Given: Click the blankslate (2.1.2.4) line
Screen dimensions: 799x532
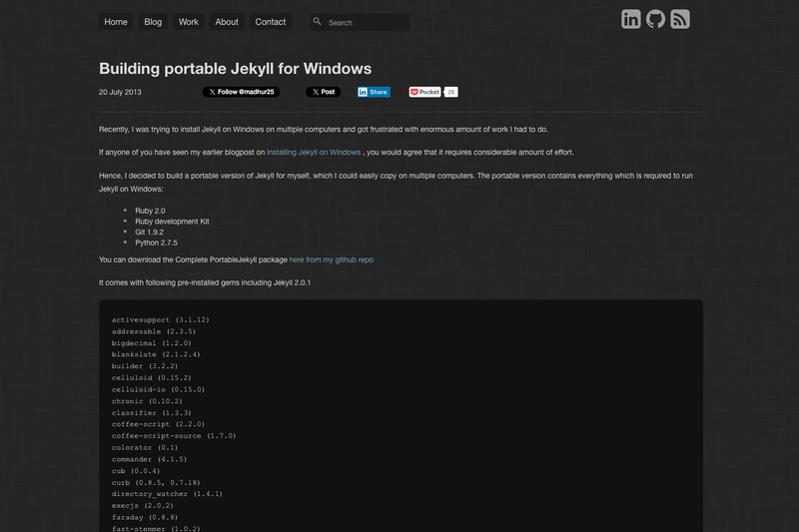Looking at the screenshot, I should [x=156, y=354].
